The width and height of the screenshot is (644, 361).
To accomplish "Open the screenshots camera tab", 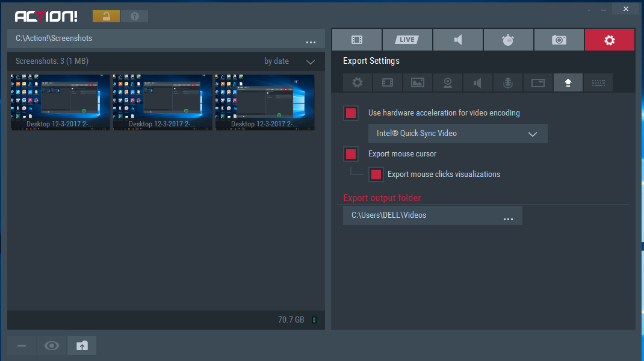I will tap(559, 40).
